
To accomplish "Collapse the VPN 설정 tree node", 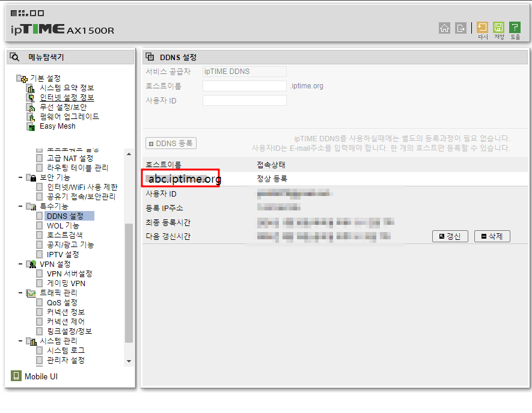I will pos(20,264).
